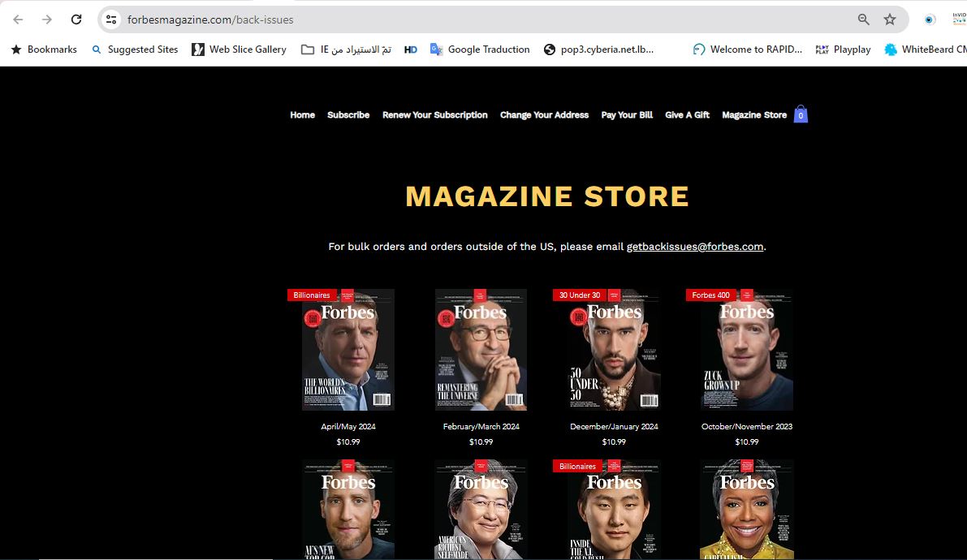
Task: Open site information icon beside URL
Action: [x=112, y=19]
